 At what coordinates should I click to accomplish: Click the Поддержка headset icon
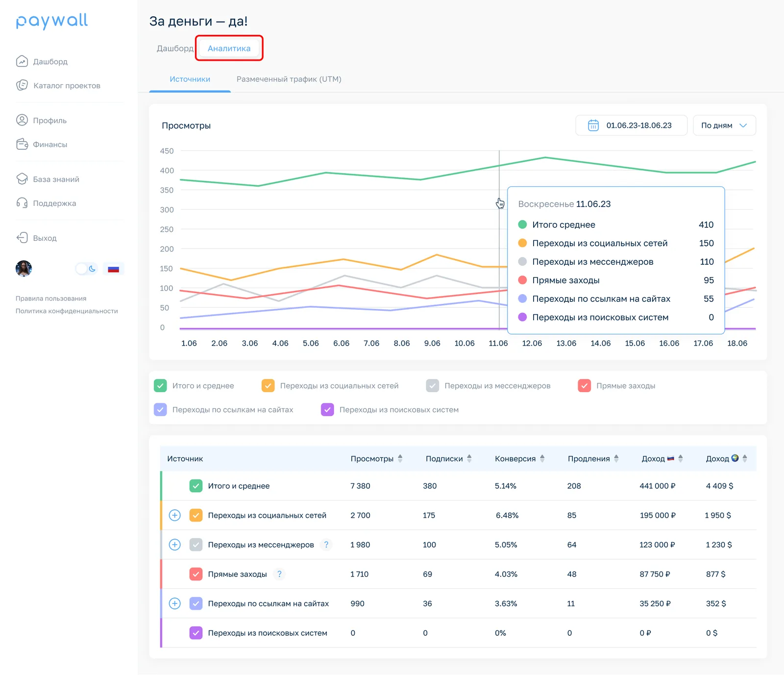[x=22, y=203]
